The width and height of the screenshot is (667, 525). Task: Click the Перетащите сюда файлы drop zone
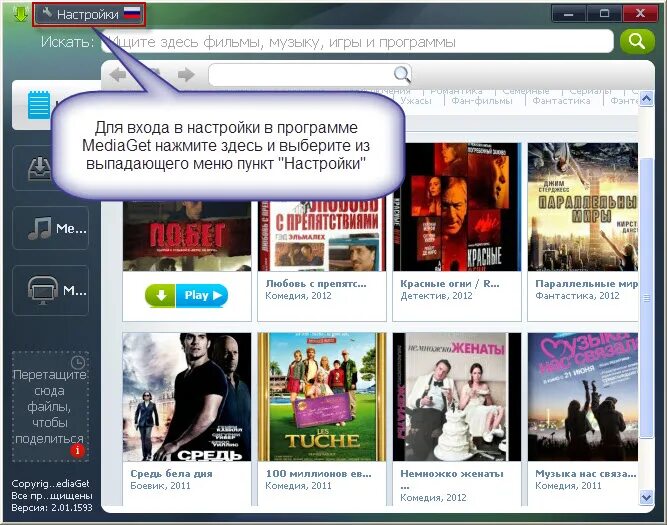pos(50,406)
